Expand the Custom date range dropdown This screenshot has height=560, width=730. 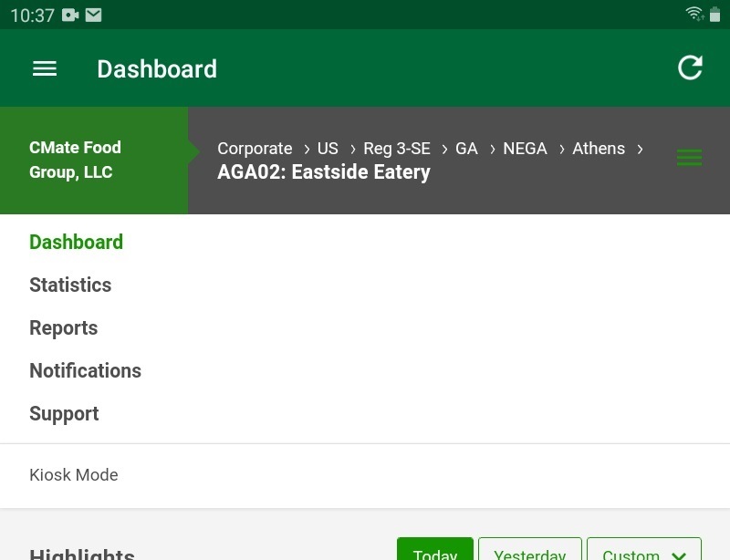coord(644,553)
